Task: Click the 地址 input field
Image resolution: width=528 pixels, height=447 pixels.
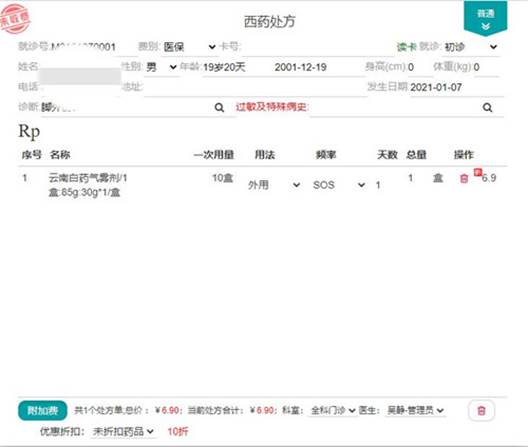Action: coord(255,87)
